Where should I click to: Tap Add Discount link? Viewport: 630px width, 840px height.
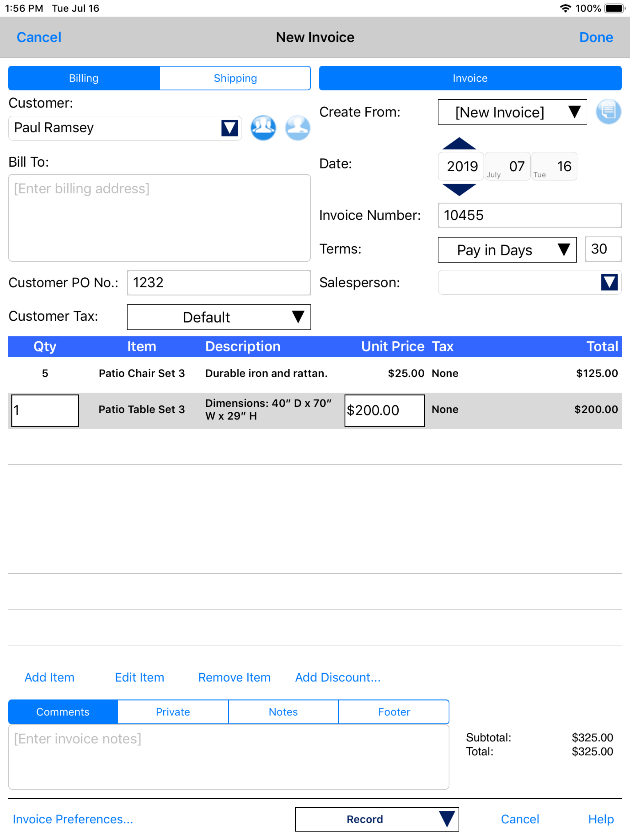click(x=337, y=677)
